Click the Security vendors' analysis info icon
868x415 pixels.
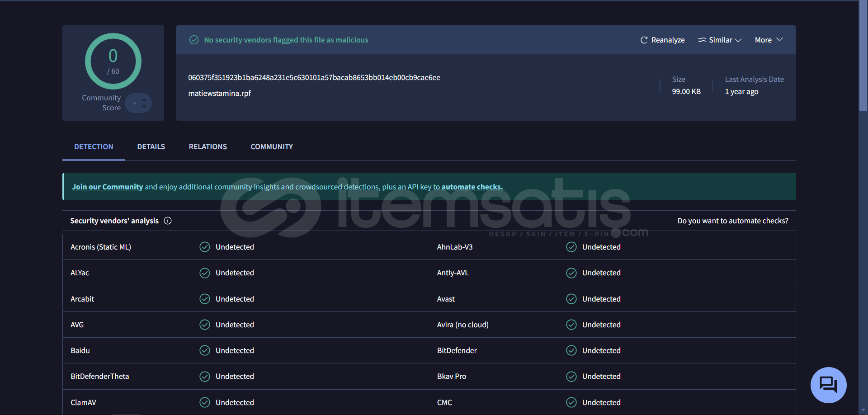pos(168,221)
